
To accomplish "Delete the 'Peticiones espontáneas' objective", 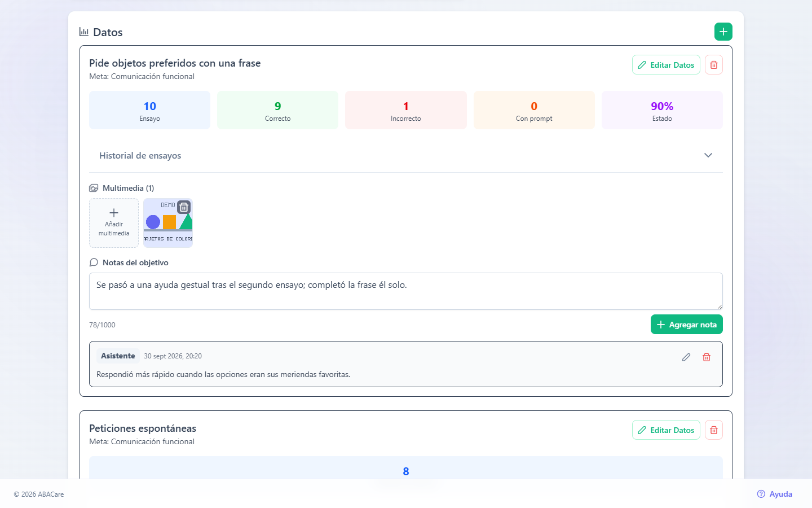I will coord(714,430).
